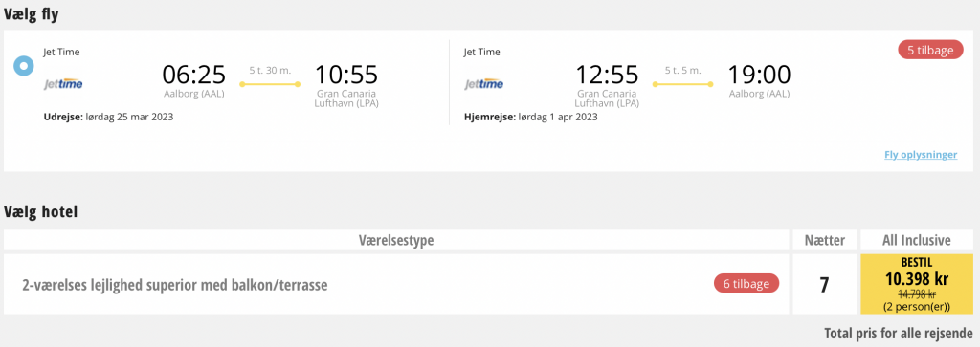Click the 06:25 departure time from Aalborg
Viewport: 980px width, 347px height.
(193, 75)
